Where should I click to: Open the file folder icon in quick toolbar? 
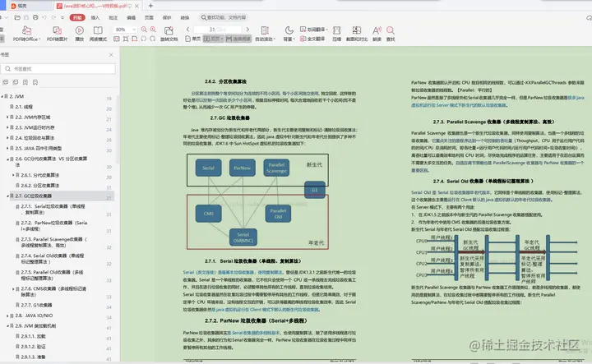point(17,17)
